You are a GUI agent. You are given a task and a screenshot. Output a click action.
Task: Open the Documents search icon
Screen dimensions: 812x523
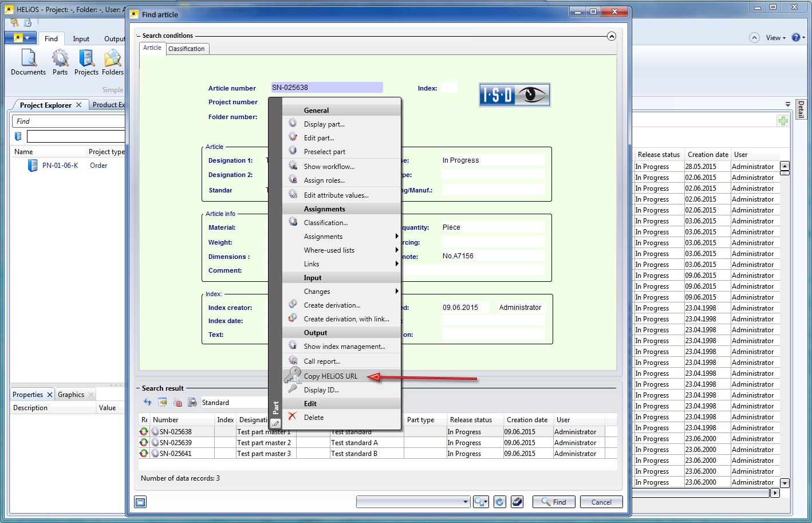coord(28,59)
